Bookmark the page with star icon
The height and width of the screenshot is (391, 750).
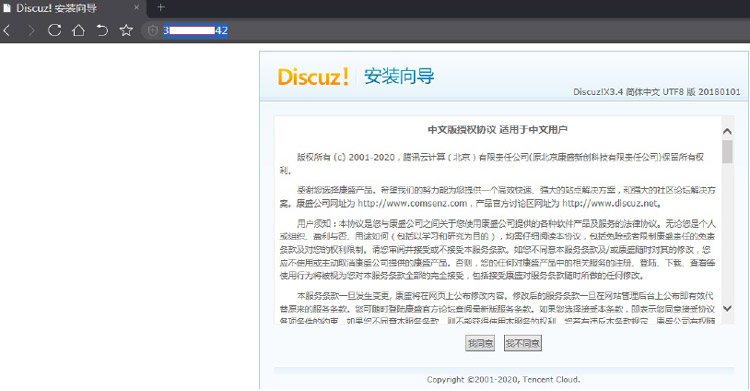[126, 31]
